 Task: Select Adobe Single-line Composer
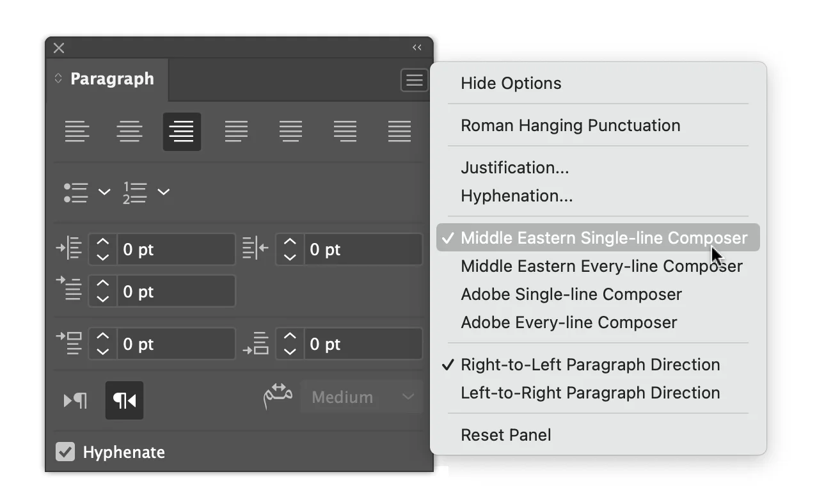coord(571,294)
